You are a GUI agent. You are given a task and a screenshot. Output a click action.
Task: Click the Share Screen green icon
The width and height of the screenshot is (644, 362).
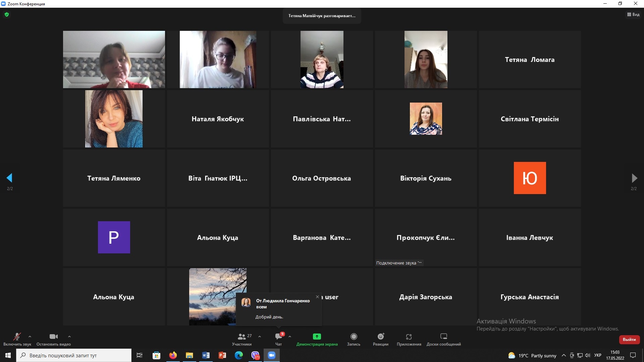tap(317, 337)
